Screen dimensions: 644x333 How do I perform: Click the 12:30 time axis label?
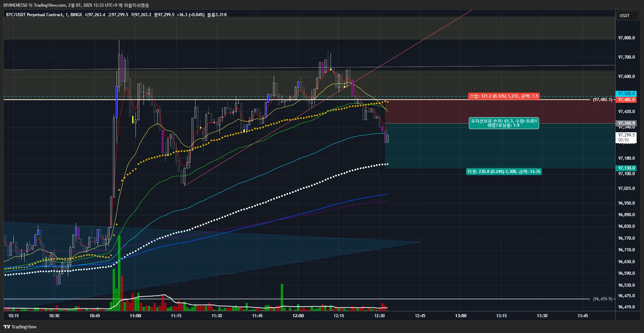(x=379, y=316)
